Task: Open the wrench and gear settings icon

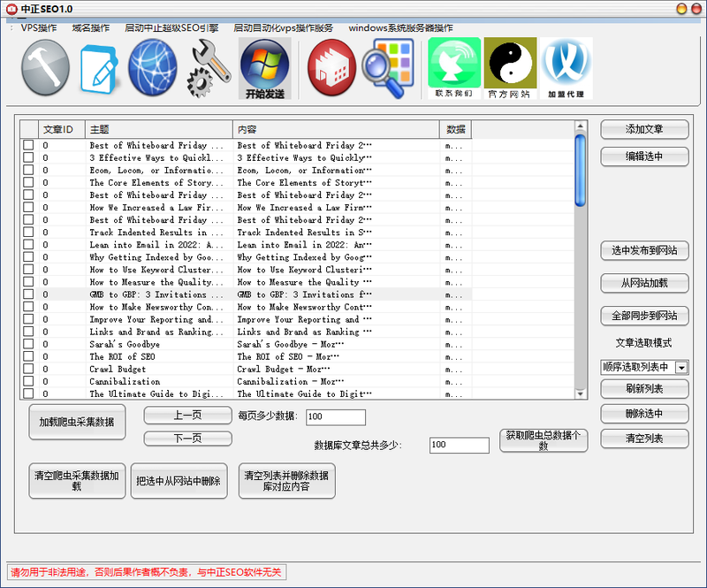Action: point(209,68)
